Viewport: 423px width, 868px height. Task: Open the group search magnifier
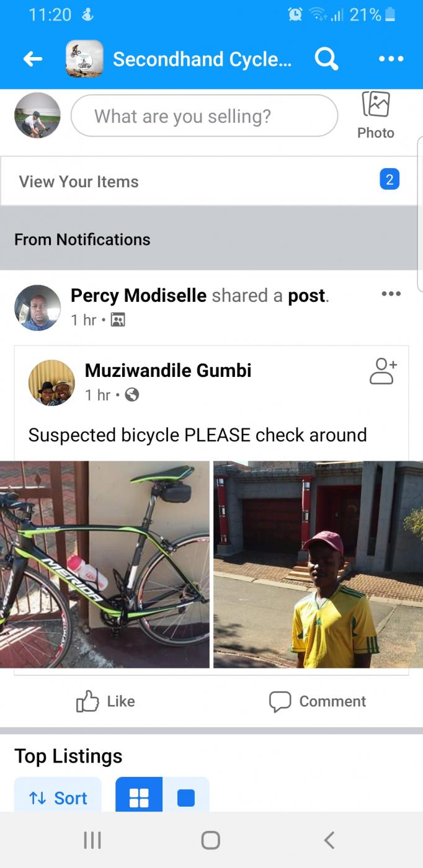click(x=326, y=59)
